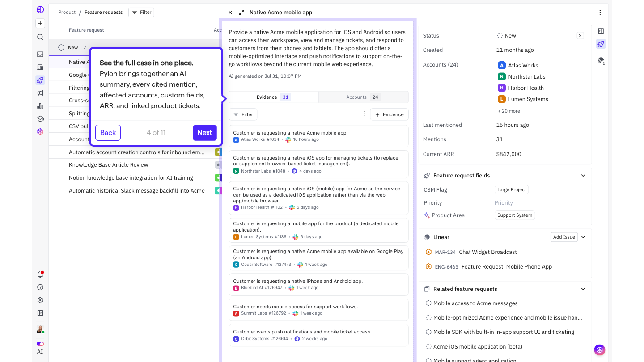The image size is (644, 362).
Task: Open the Atlas Works #1024 evidence card
Action: [x=318, y=136]
